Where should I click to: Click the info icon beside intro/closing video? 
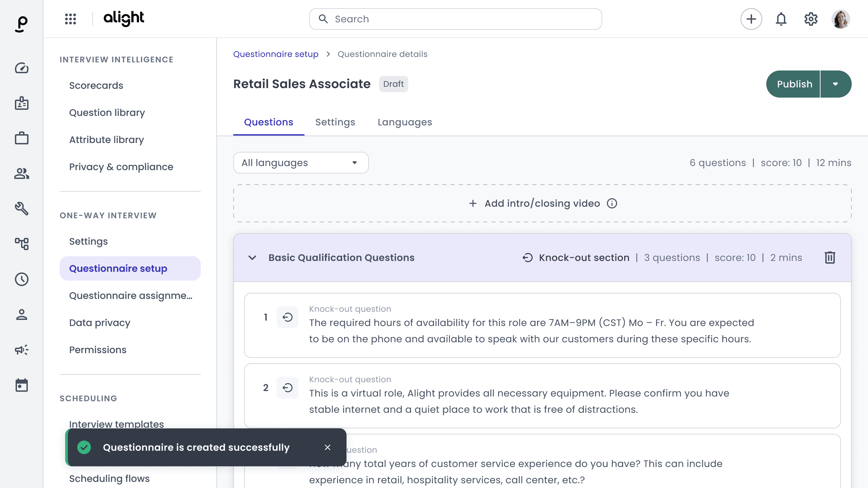pos(612,203)
